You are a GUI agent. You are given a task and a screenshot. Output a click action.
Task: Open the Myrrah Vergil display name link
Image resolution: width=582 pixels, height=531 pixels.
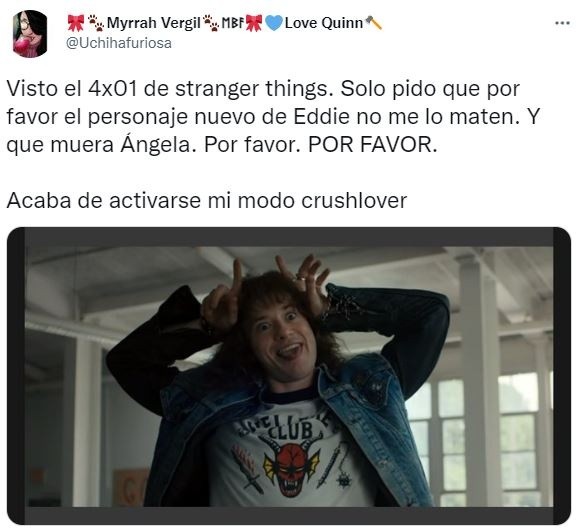pos(154,23)
